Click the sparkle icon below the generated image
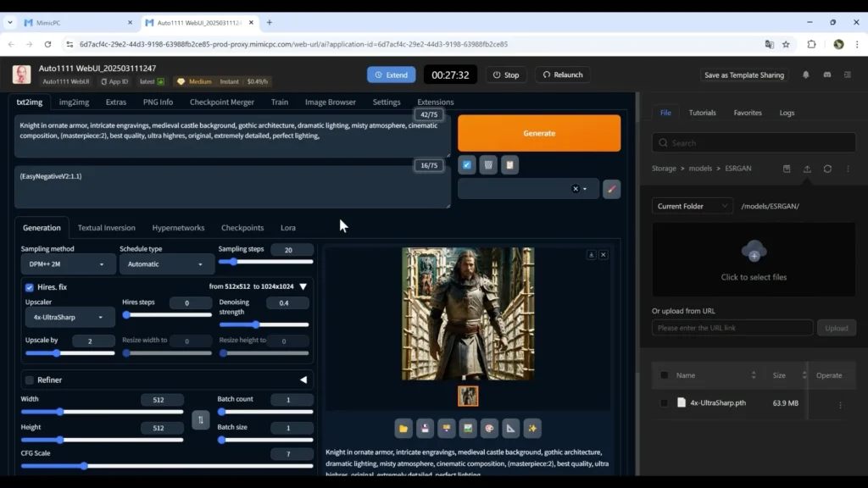 [x=531, y=428]
